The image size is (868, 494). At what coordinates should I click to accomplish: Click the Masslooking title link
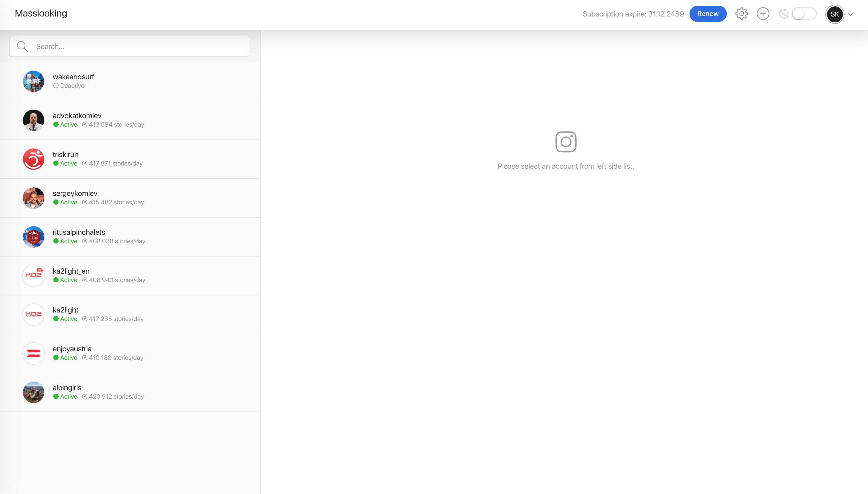pos(41,13)
